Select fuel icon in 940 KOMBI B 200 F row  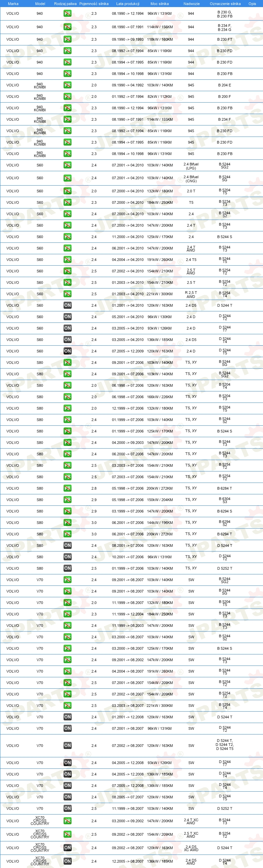point(68,97)
